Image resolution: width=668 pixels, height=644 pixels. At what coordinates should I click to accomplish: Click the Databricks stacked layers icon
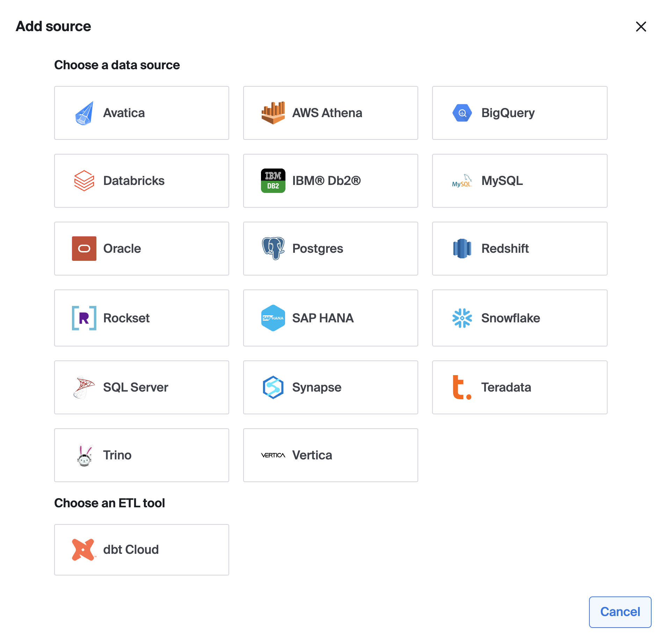point(84,181)
